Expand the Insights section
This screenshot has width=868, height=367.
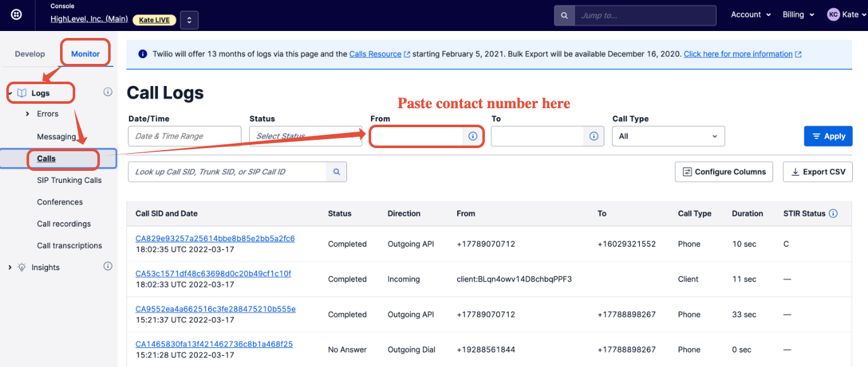click(10, 268)
